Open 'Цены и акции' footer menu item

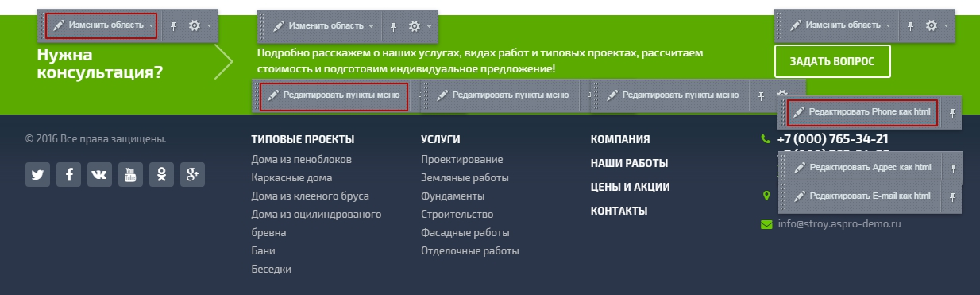[631, 187]
